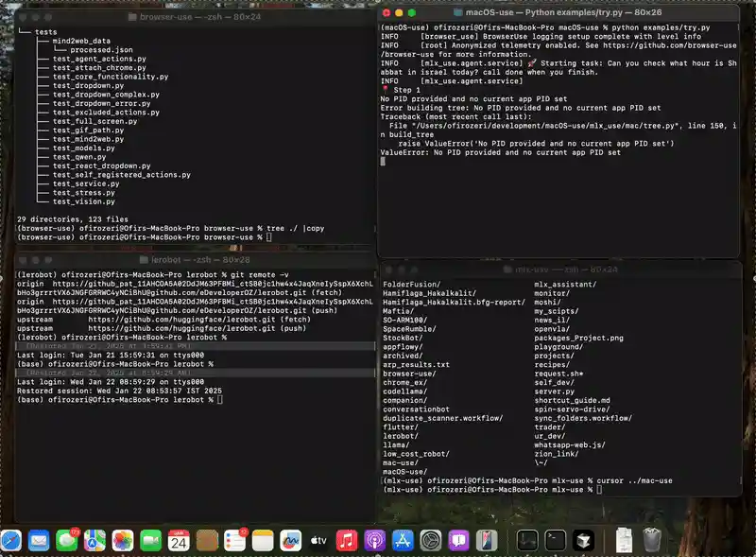Open Feedback Assistant purple dock icon
This screenshot has width=756, height=557.
[458, 540]
